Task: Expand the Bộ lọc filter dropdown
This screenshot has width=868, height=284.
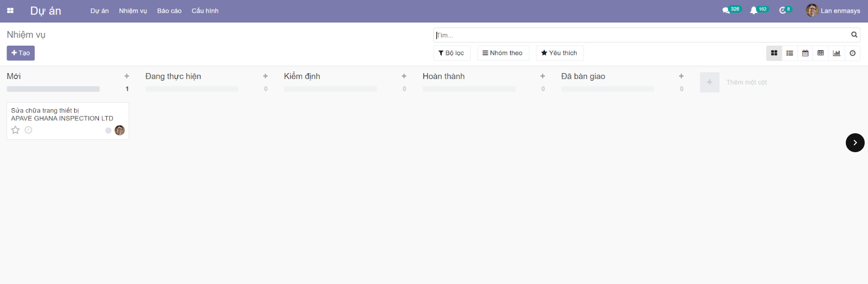Action: (x=451, y=53)
